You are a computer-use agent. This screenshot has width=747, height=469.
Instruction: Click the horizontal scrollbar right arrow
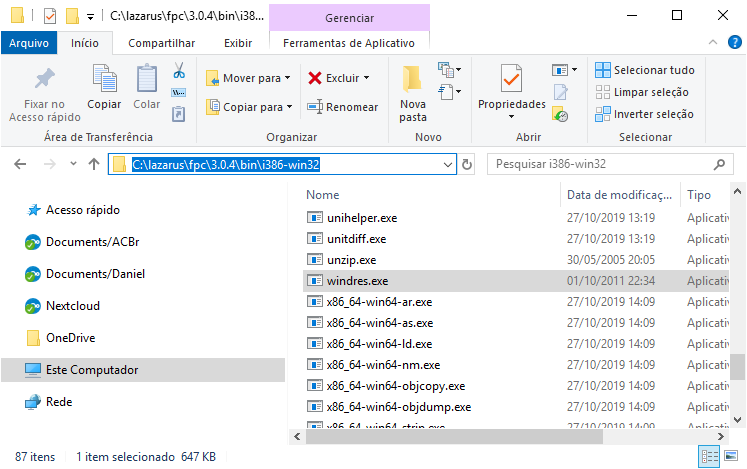coord(720,437)
